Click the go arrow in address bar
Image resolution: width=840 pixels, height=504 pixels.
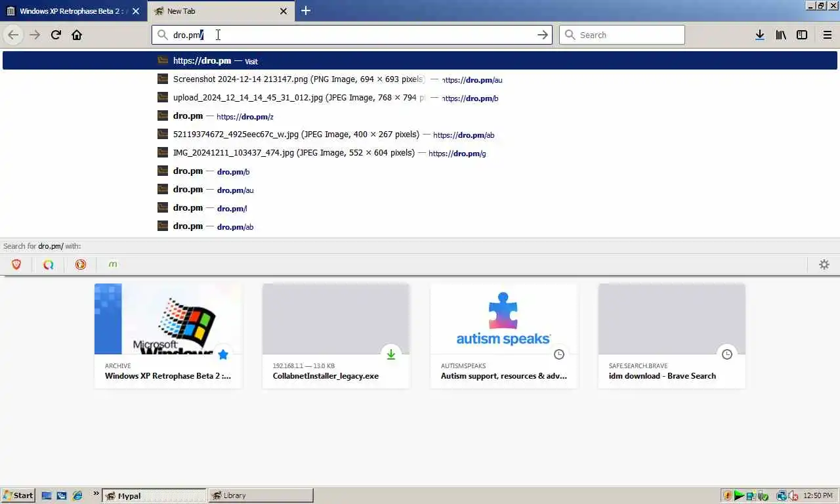tap(543, 35)
